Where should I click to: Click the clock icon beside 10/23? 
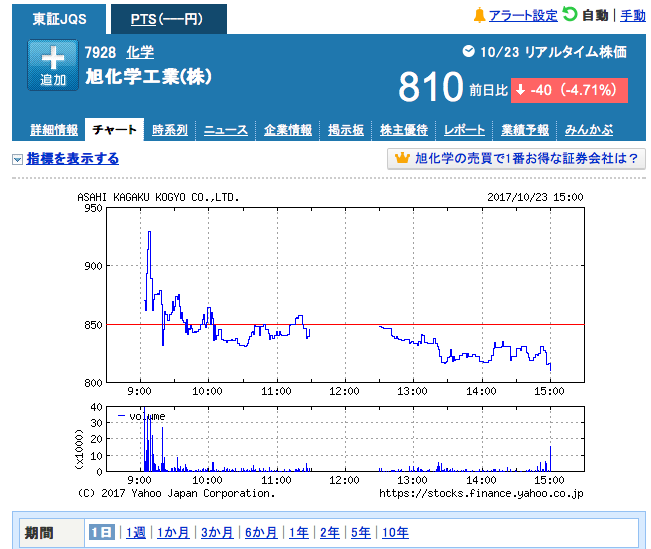click(x=469, y=51)
